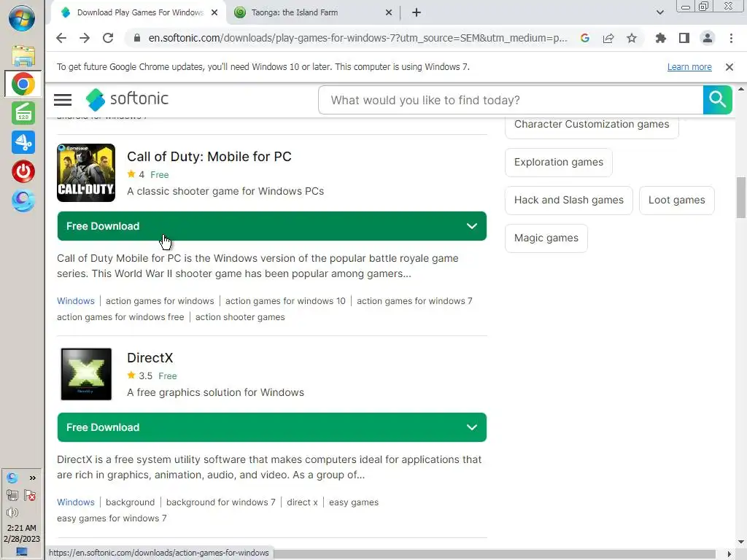Click Free Download for DirectX
This screenshot has width=747, height=560.
(271, 427)
